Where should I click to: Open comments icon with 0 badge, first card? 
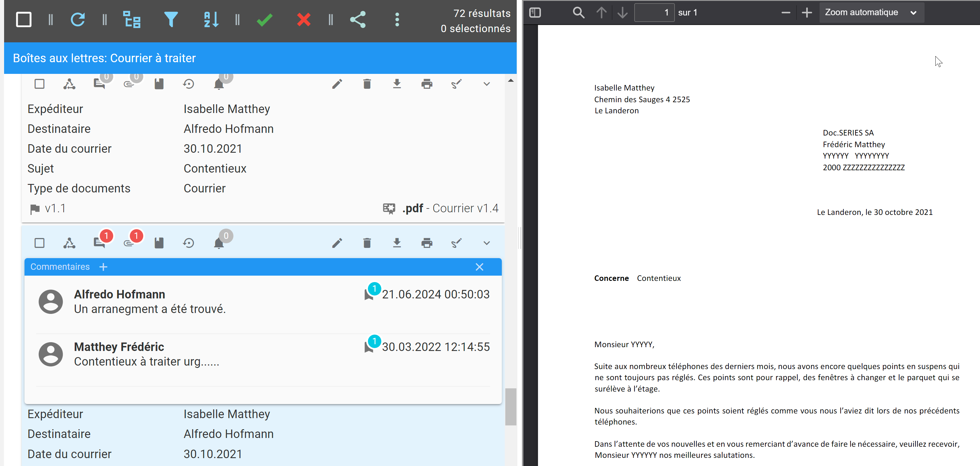pos(100,84)
